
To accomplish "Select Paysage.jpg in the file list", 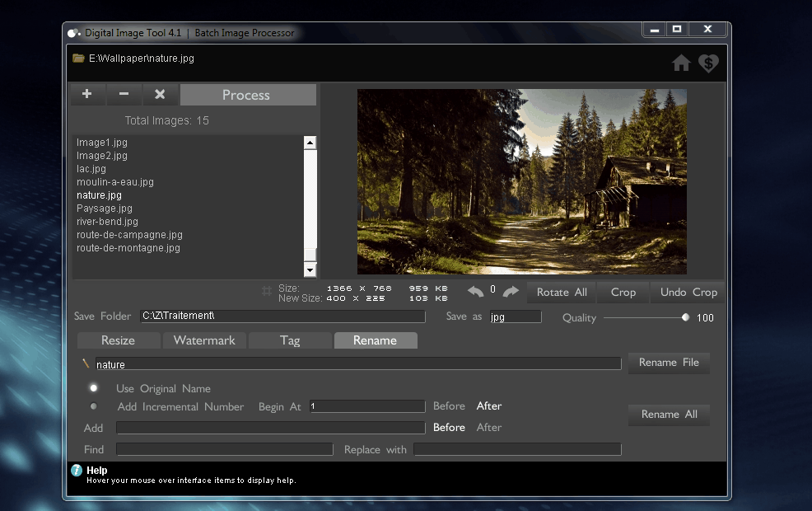I will tap(105, 209).
